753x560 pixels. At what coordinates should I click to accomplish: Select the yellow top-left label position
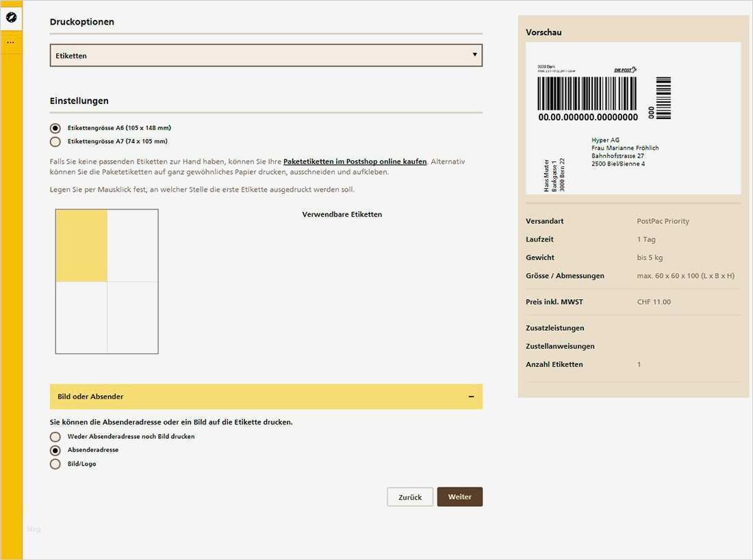[81, 246]
